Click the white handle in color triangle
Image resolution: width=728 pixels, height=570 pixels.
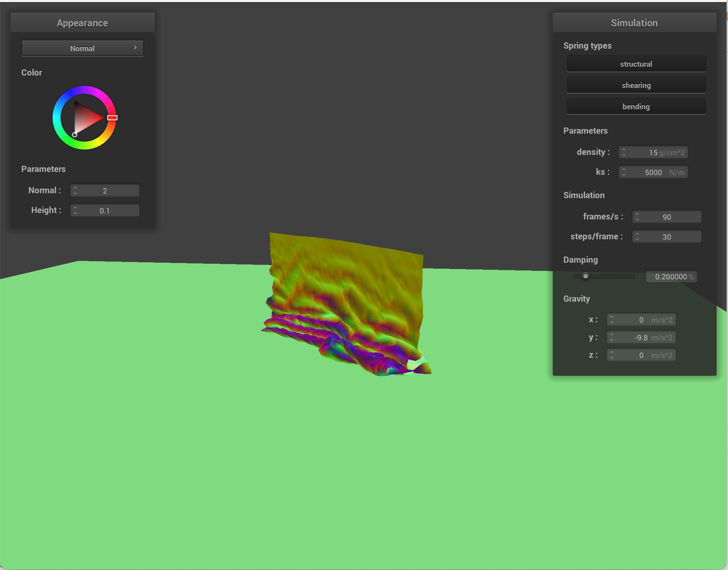click(75, 135)
